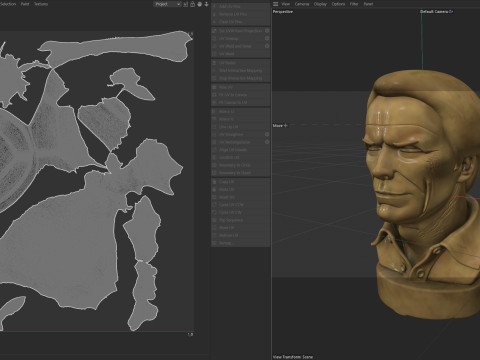Open the Panel menu
The width and height of the screenshot is (480, 360).
[x=368, y=4]
